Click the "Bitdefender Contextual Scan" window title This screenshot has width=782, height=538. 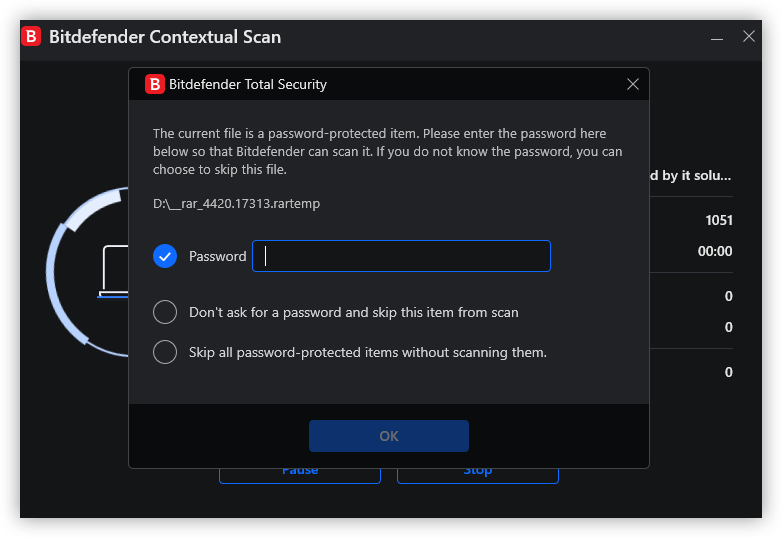click(x=165, y=37)
